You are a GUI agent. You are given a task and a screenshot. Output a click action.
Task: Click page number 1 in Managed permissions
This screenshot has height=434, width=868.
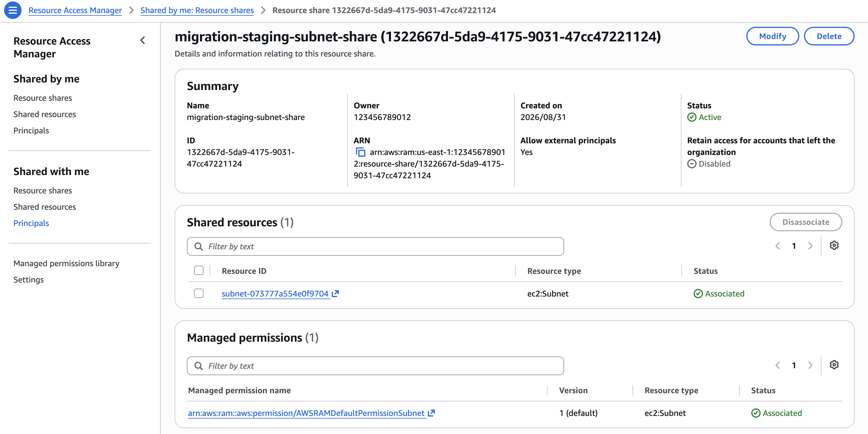click(794, 366)
